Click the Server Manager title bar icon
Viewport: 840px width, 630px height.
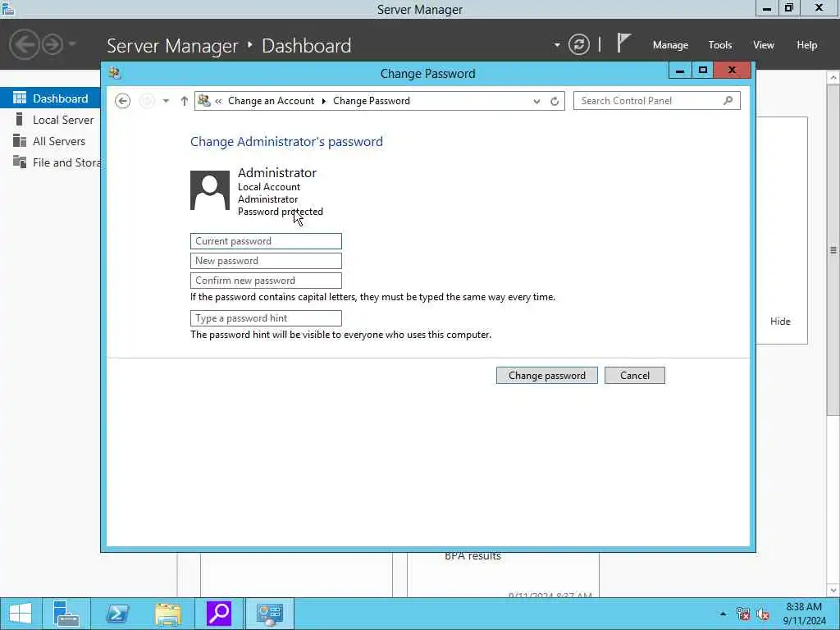[x=7, y=8]
